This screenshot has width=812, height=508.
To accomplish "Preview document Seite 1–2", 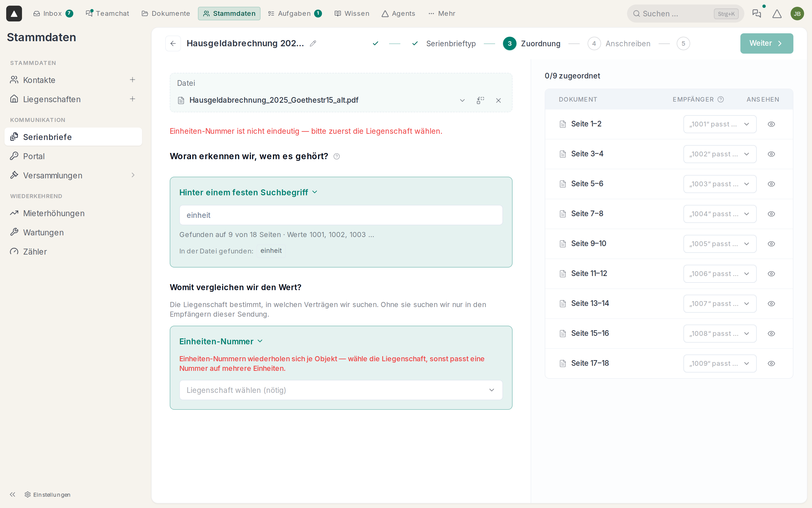I will click(x=771, y=124).
